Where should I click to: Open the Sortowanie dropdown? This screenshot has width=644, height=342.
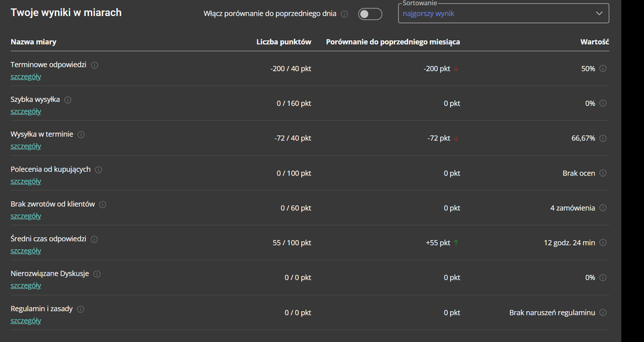pyautogui.click(x=503, y=14)
